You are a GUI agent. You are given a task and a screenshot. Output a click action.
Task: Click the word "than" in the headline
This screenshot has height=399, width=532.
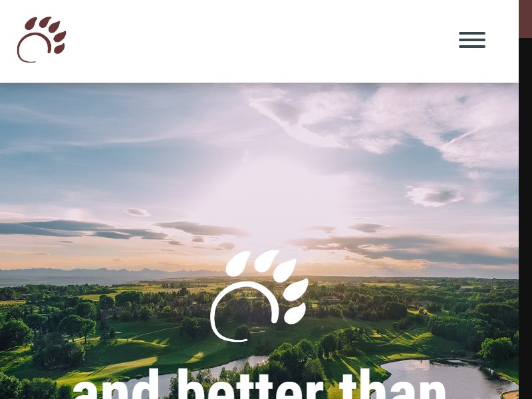tap(392, 384)
